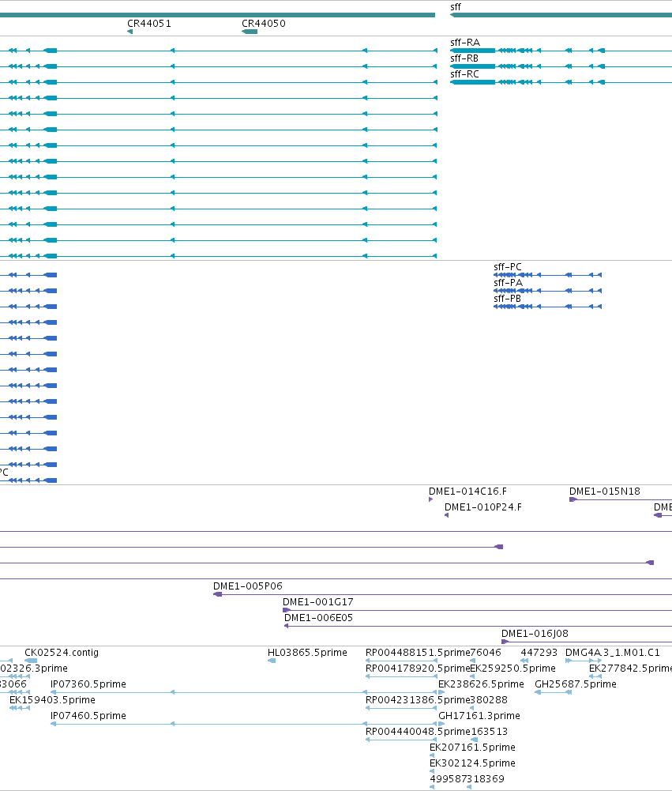
Task: Click the CK02524.contig label
Action: point(62,653)
